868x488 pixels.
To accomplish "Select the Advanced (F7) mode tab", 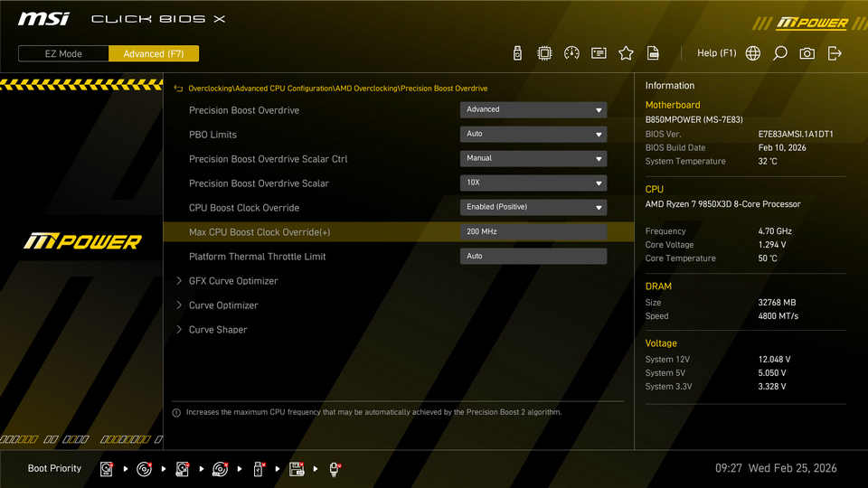I will [x=154, y=53].
